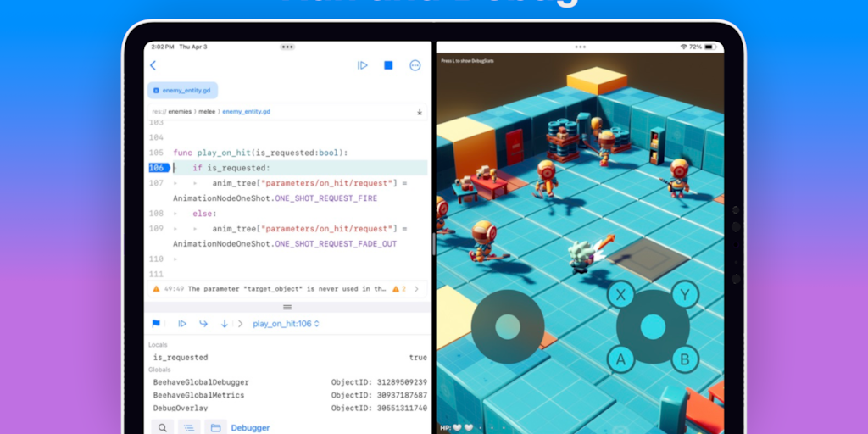Viewport: 868px width, 434px height.
Task: Tap the left virtual joystick knob
Action: point(508,327)
